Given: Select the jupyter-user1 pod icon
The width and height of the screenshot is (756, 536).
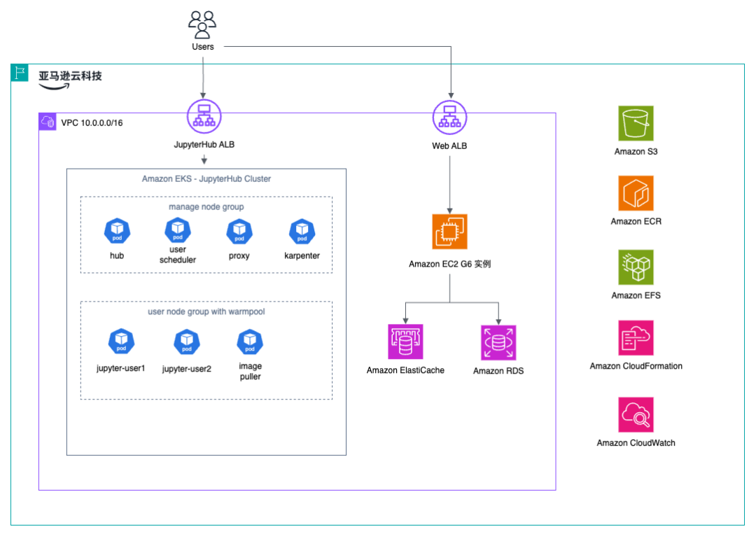Looking at the screenshot, I should (x=122, y=341).
